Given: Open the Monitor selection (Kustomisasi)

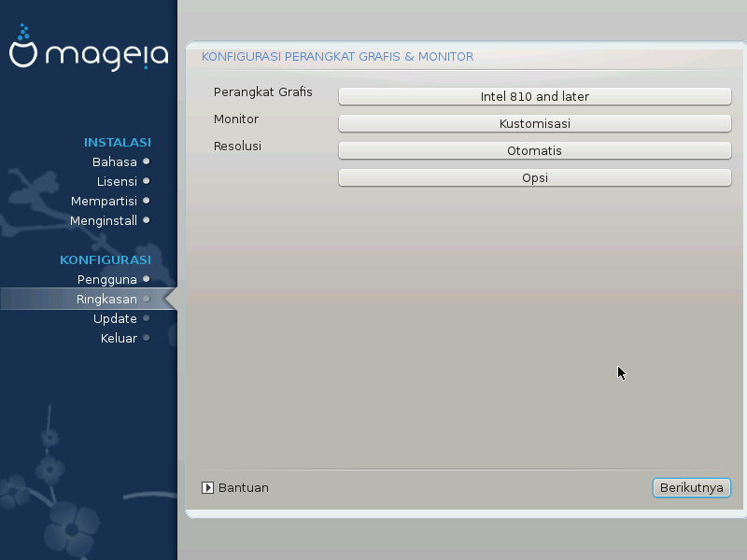Looking at the screenshot, I should pos(534,123).
